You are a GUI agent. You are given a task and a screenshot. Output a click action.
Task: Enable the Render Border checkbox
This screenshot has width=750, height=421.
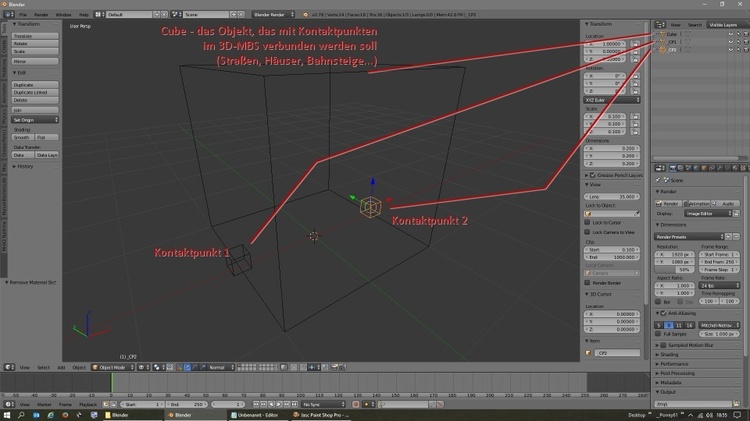[587, 282]
